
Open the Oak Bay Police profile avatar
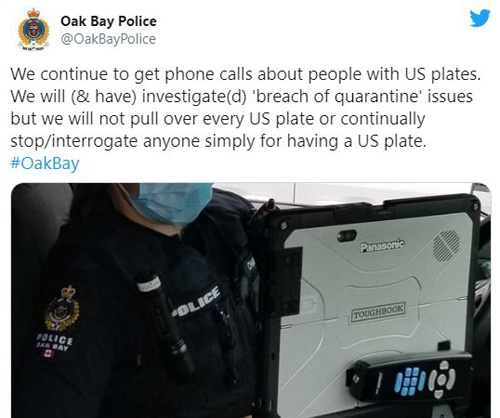33,29
